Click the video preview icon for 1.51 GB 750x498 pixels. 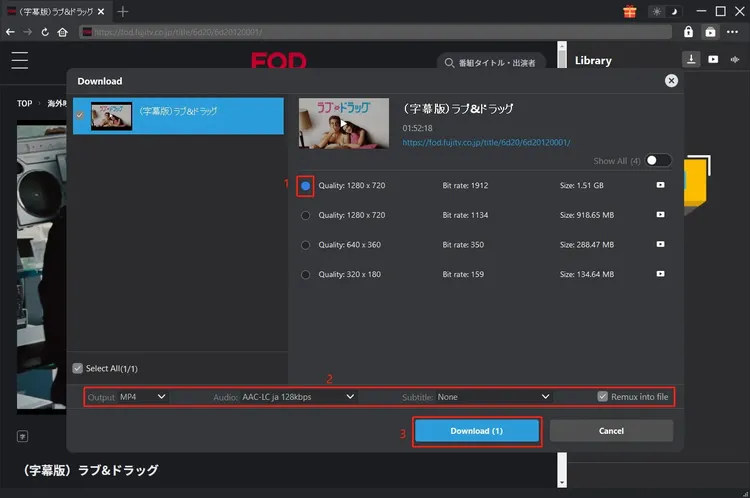660,186
